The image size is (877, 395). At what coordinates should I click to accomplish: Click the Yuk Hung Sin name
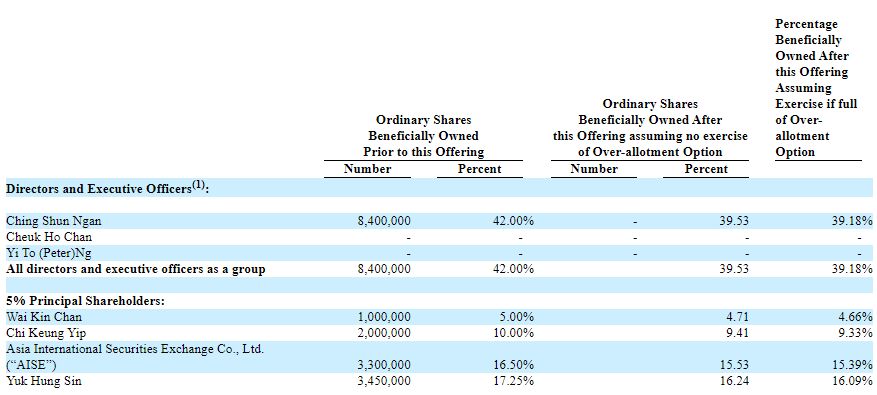coord(45,382)
